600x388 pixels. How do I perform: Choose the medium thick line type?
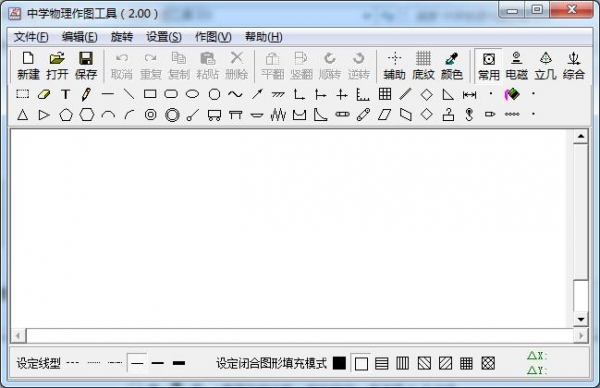point(158,363)
